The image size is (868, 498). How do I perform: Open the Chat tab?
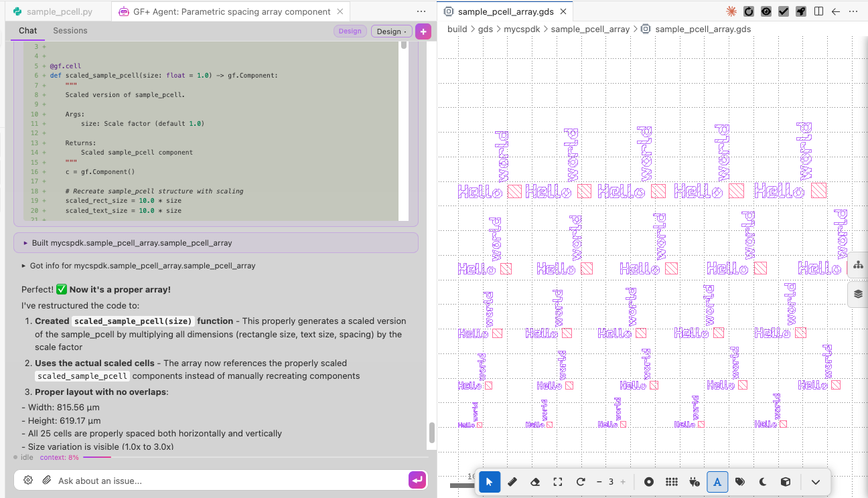click(x=28, y=31)
